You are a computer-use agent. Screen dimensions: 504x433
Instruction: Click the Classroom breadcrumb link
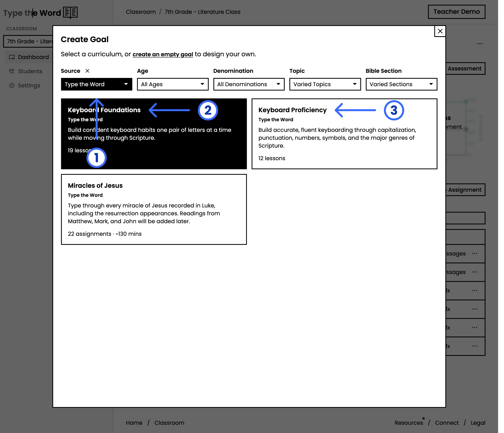(x=141, y=12)
